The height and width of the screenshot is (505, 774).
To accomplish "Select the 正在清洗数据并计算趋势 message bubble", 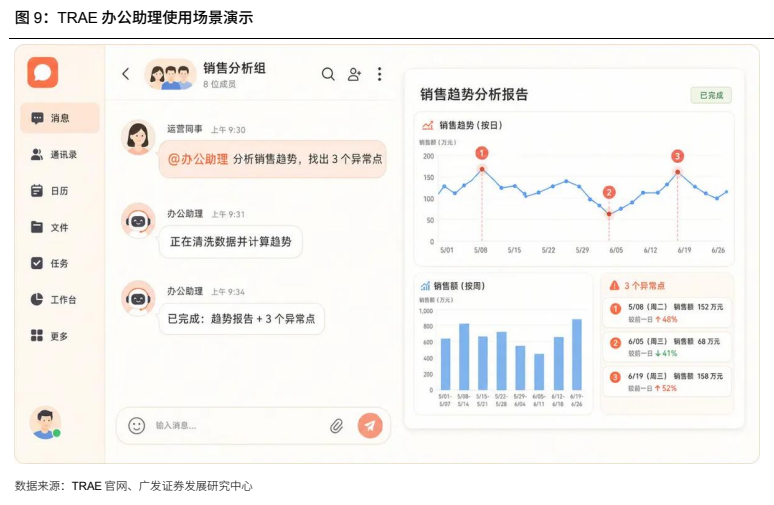I will (231, 241).
